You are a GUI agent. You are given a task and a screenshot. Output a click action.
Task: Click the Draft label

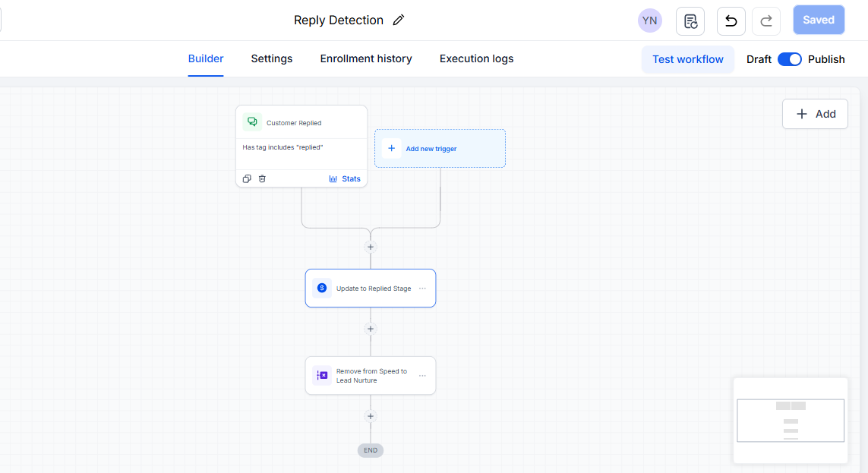click(x=759, y=59)
